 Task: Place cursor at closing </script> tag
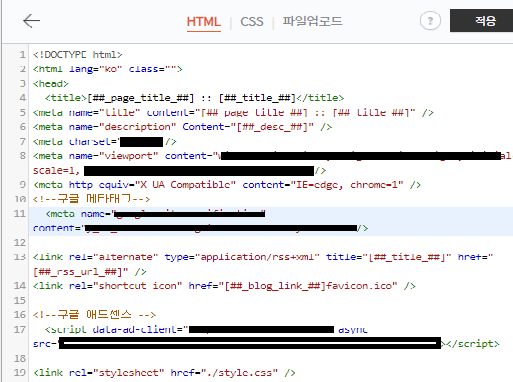(473, 344)
